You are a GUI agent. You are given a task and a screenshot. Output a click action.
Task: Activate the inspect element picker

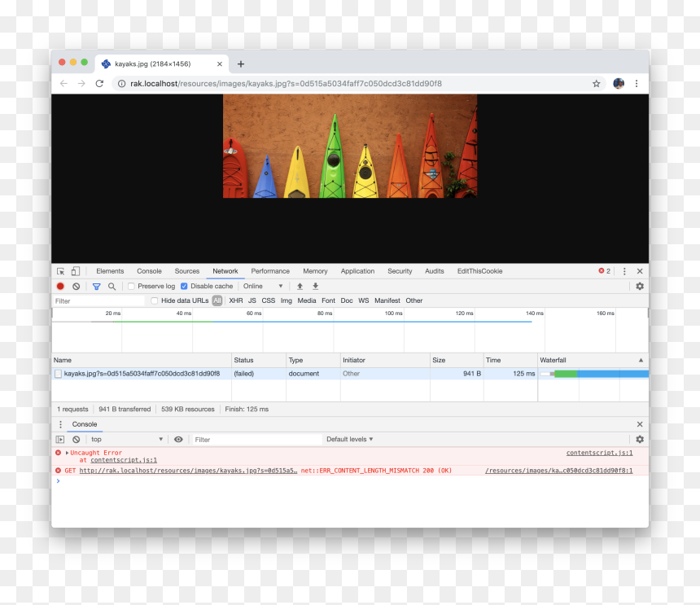(x=61, y=271)
